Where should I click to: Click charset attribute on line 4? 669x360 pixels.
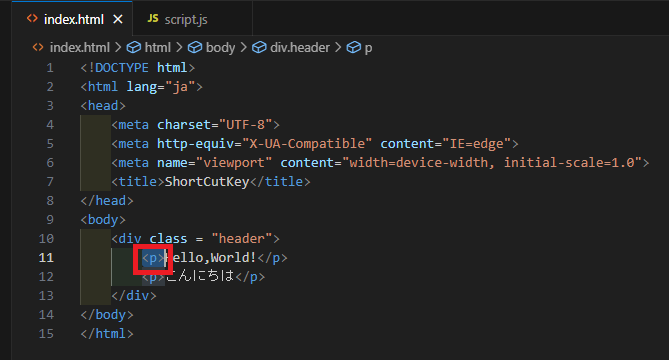184,125
